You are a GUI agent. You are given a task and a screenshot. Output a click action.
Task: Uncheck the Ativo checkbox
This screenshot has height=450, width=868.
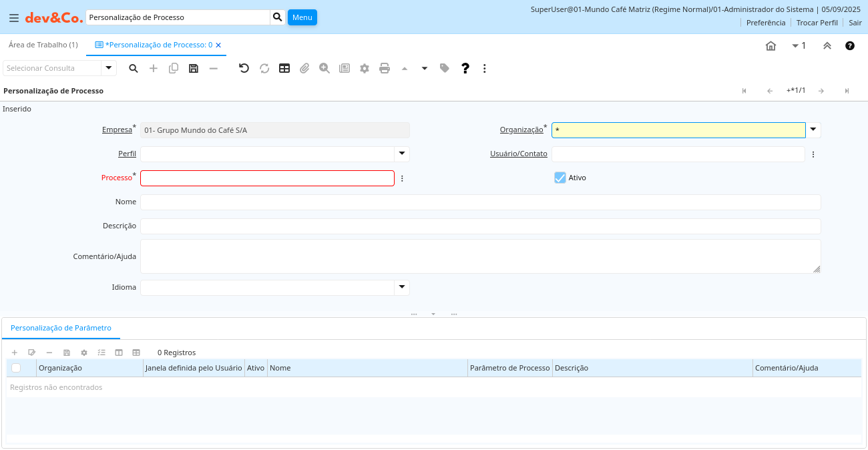pyautogui.click(x=560, y=178)
